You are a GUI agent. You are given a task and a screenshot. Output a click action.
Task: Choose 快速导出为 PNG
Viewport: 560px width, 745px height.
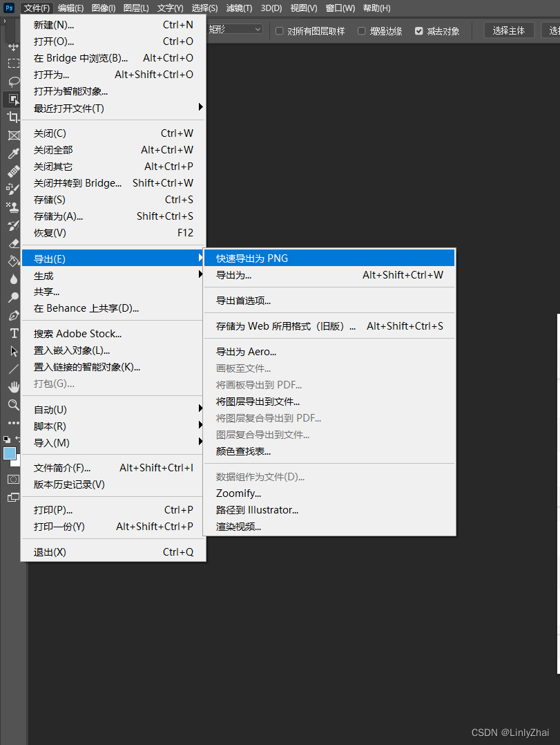(329, 258)
